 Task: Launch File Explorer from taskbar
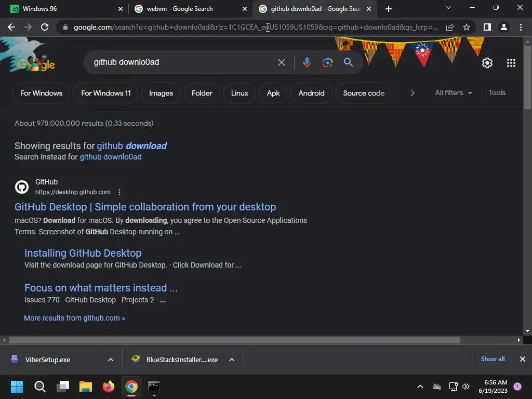(86, 387)
